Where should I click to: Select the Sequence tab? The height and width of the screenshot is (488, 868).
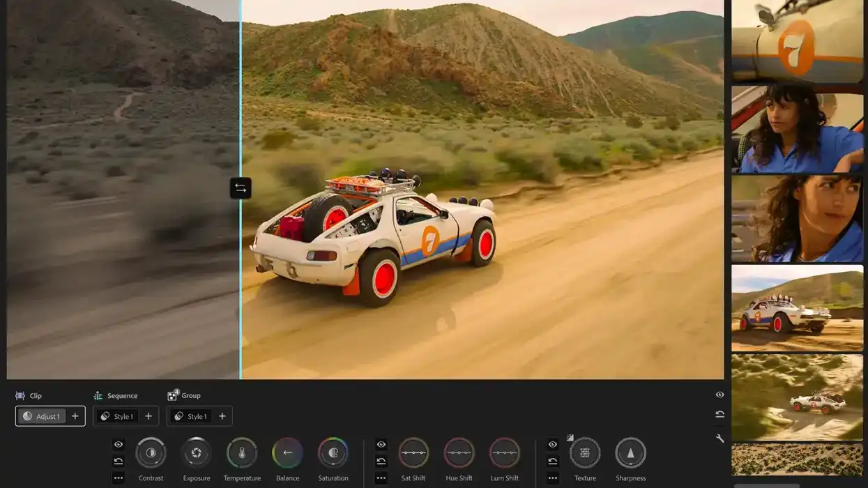point(116,395)
